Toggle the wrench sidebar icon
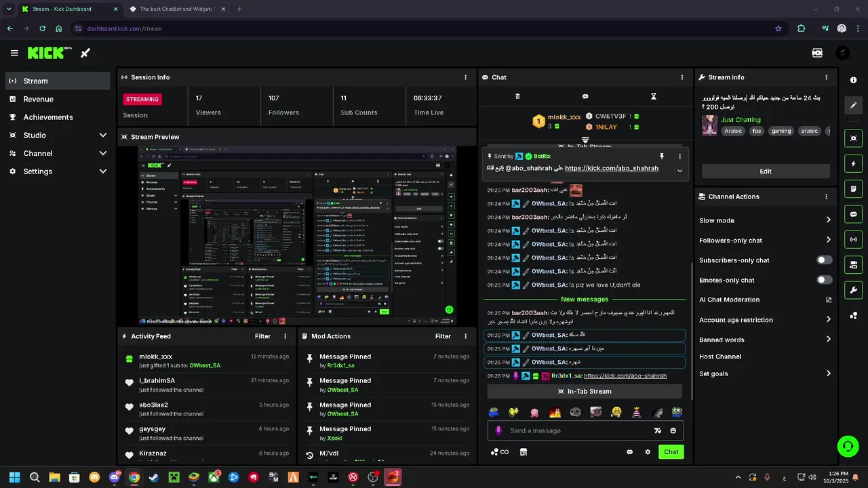The height and width of the screenshot is (488, 868). tap(853, 290)
